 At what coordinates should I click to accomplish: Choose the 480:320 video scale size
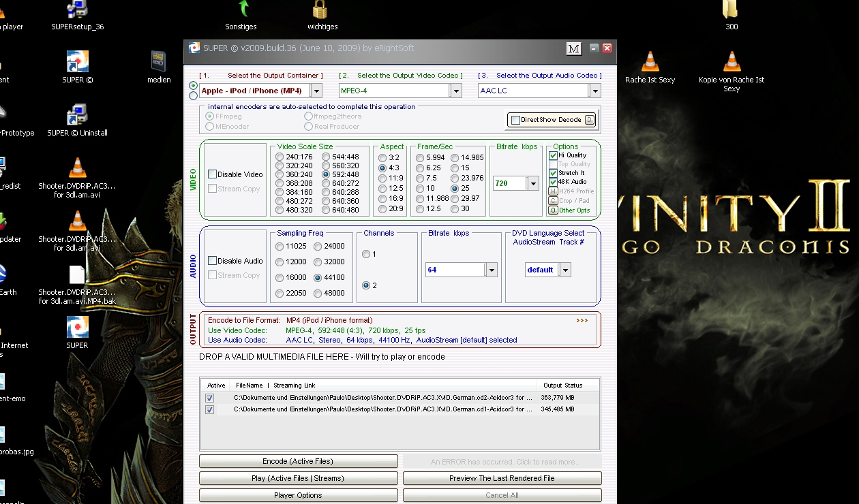[x=280, y=210]
